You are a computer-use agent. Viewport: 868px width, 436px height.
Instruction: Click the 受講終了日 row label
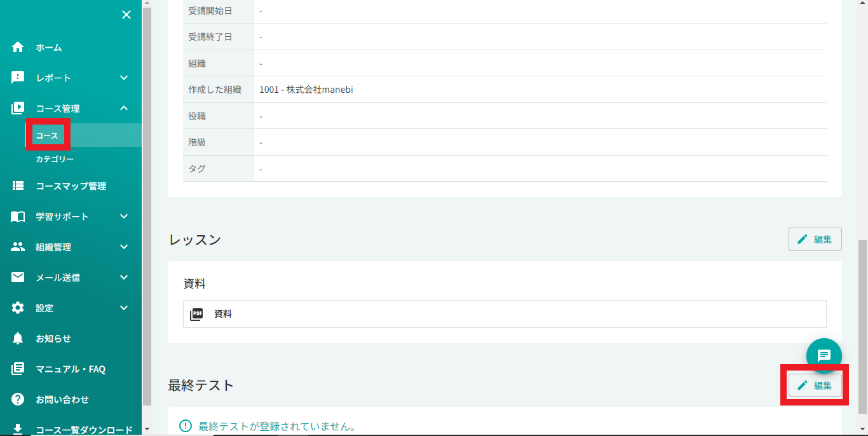point(210,37)
